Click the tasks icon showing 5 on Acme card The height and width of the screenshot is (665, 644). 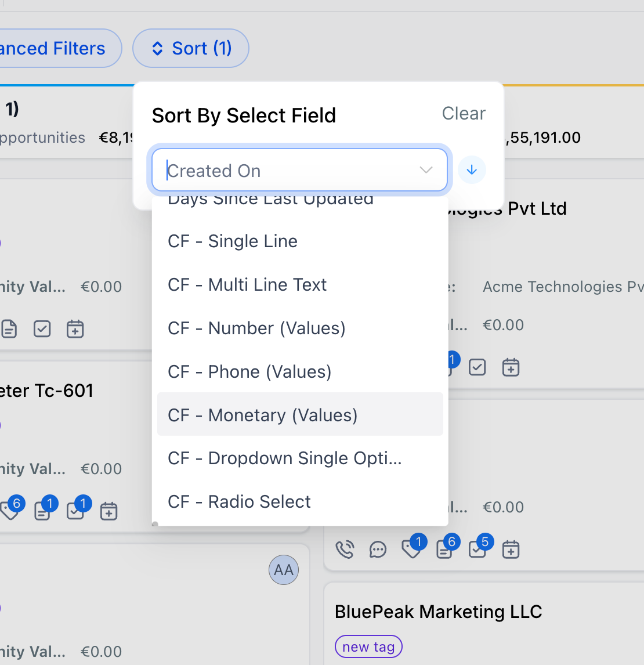477,549
